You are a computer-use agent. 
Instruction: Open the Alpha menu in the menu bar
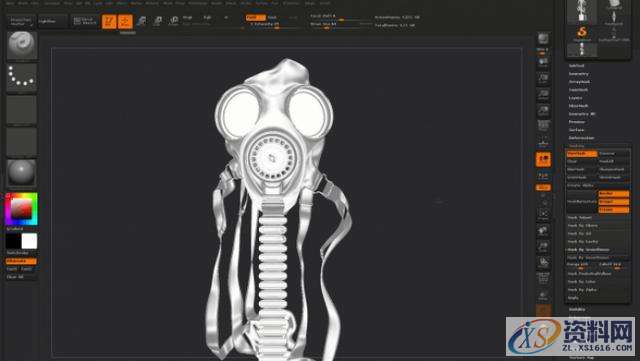click(9, 3)
